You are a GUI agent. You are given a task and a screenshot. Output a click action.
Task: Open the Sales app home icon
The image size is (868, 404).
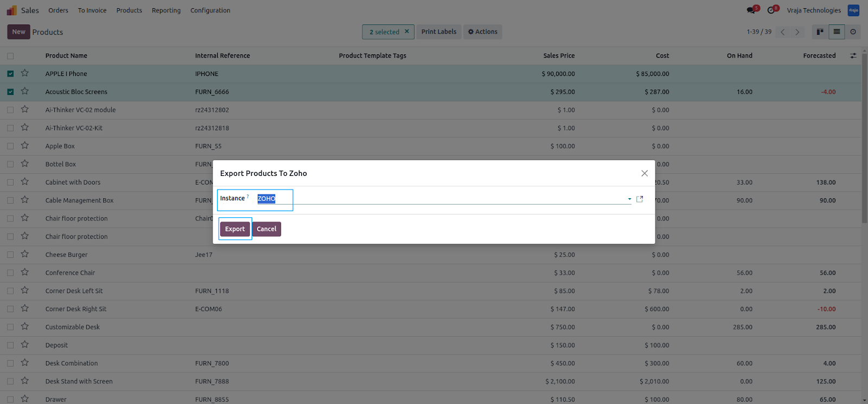pos(12,10)
